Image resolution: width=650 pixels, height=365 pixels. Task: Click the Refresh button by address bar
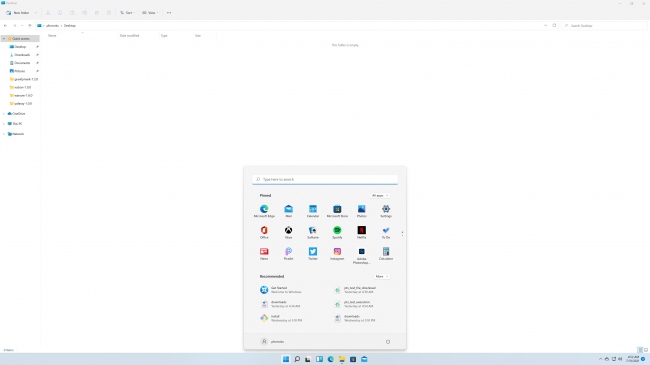554,26
